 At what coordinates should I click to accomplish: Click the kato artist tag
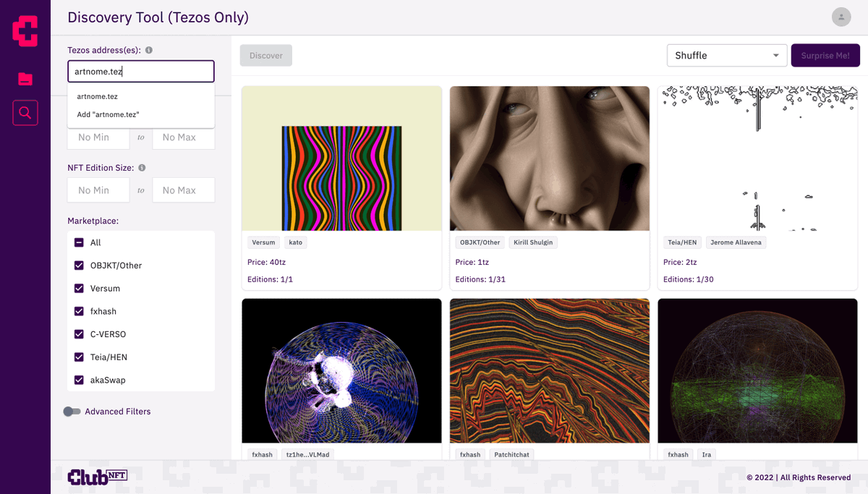pos(296,242)
